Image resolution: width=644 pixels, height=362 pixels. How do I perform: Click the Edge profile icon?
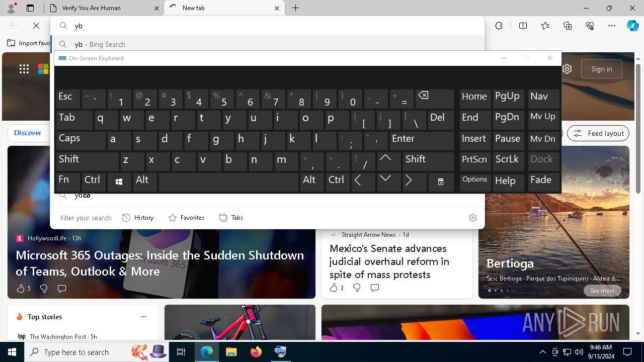tap(11, 8)
